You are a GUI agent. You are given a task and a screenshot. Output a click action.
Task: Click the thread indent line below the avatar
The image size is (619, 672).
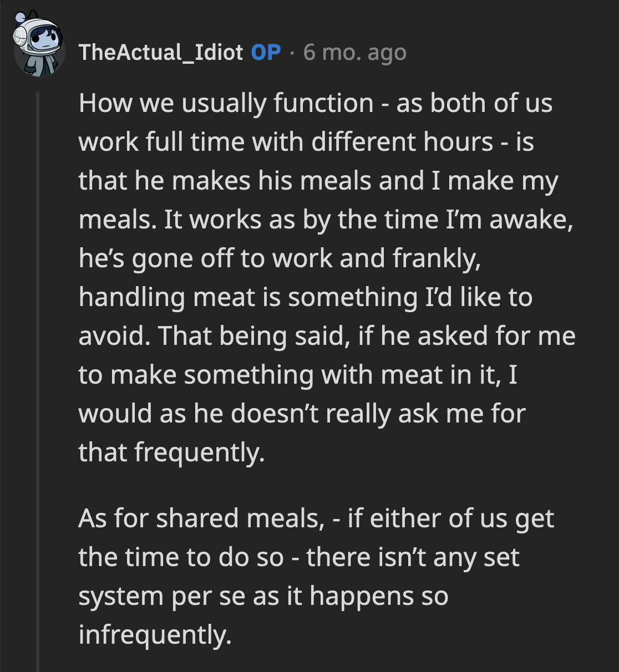coord(38,222)
